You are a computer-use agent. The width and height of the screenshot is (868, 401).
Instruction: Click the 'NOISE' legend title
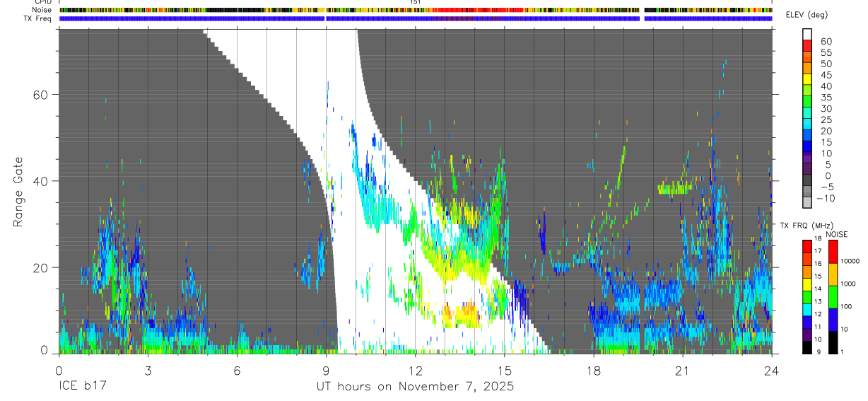(x=836, y=234)
